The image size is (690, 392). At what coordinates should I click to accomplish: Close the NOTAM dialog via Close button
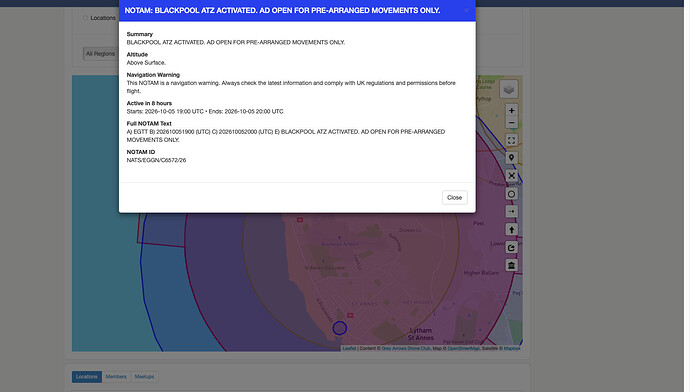454,198
